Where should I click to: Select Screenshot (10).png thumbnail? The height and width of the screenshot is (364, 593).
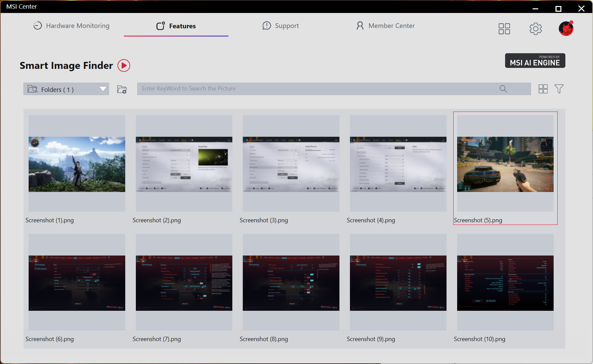coord(505,283)
